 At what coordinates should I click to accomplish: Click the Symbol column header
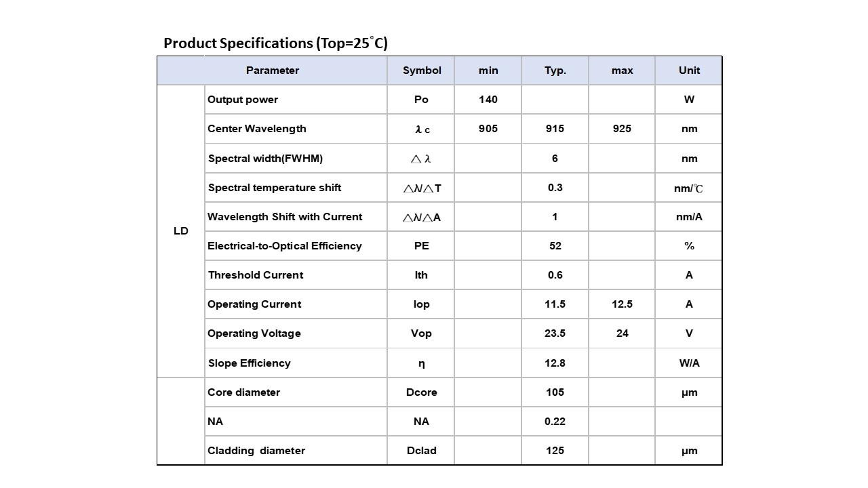coord(422,70)
